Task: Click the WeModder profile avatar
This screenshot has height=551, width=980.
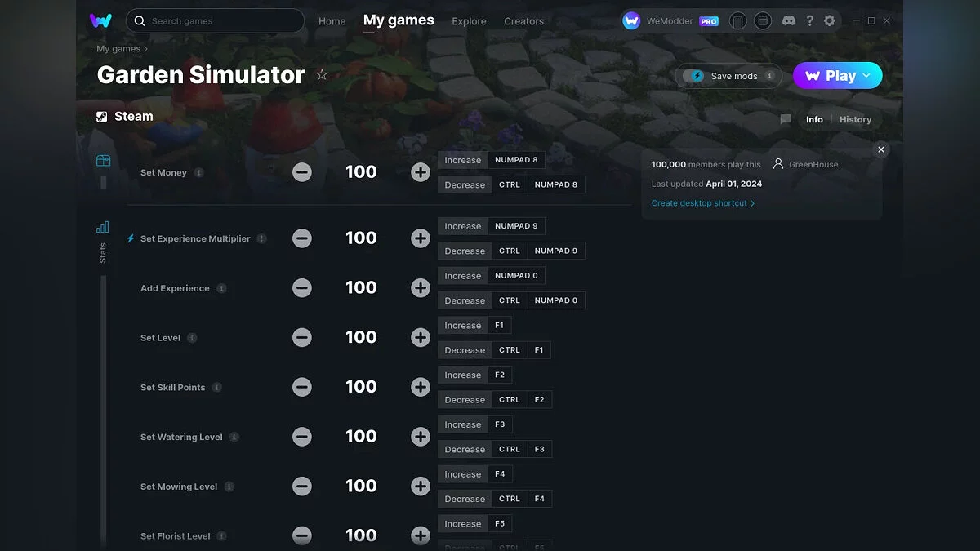Action: click(631, 20)
